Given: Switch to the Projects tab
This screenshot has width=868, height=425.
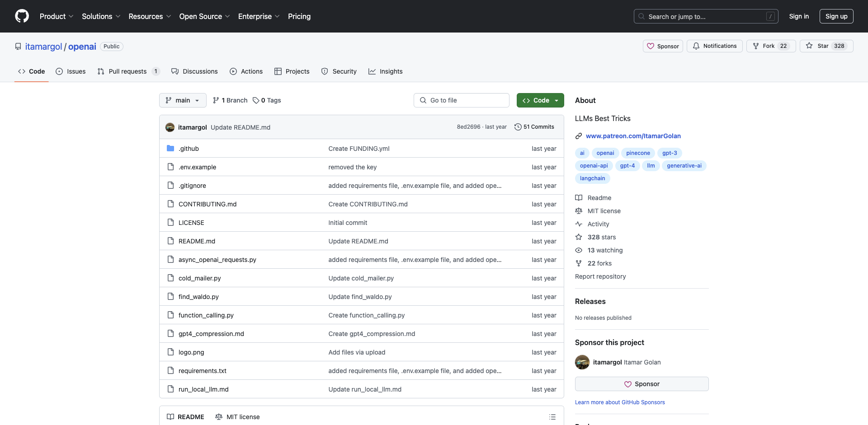Looking at the screenshot, I should [x=292, y=71].
